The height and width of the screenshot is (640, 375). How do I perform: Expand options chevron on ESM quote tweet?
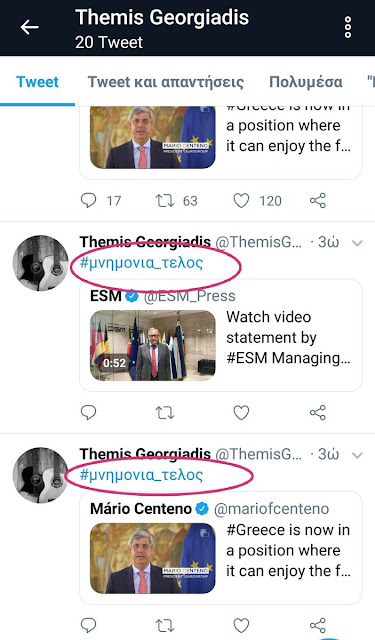(357, 243)
